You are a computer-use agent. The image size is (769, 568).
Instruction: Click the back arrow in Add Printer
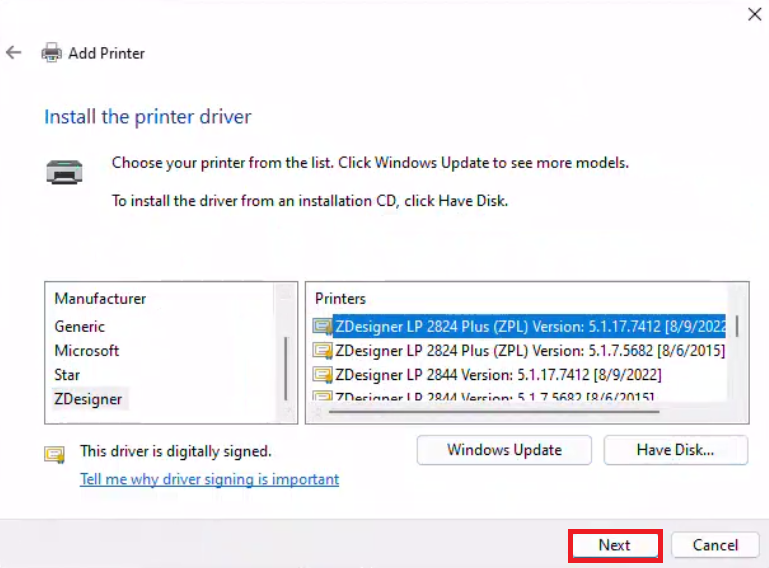(x=14, y=52)
